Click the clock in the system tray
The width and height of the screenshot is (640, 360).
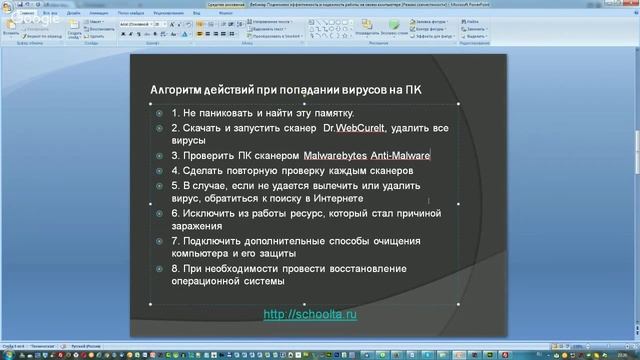(x=623, y=356)
